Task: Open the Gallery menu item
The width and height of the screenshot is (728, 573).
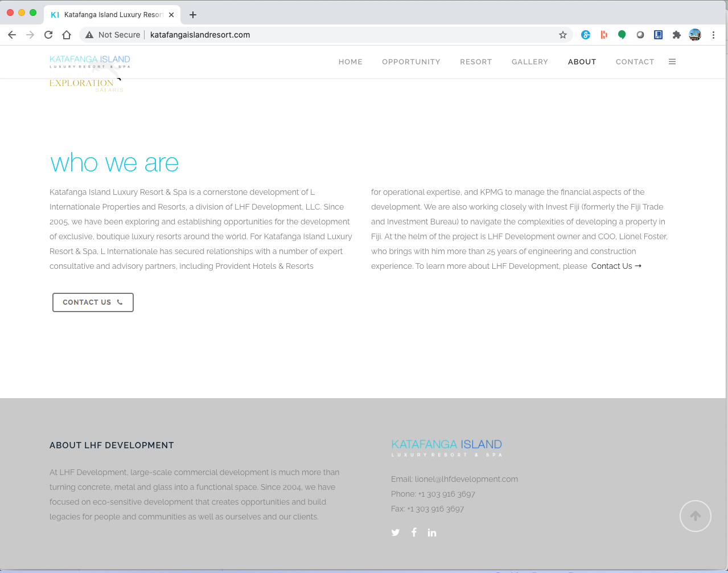Action: pyautogui.click(x=530, y=62)
